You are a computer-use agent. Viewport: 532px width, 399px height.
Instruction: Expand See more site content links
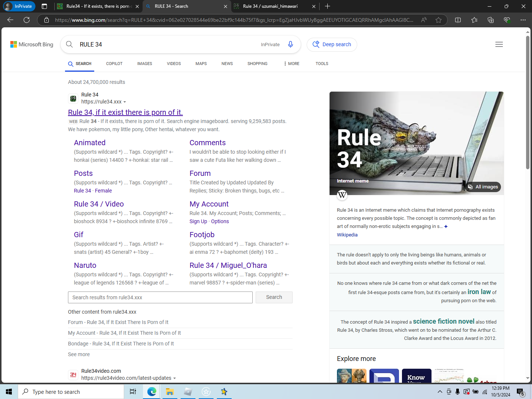pyautogui.click(x=79, y=354)
